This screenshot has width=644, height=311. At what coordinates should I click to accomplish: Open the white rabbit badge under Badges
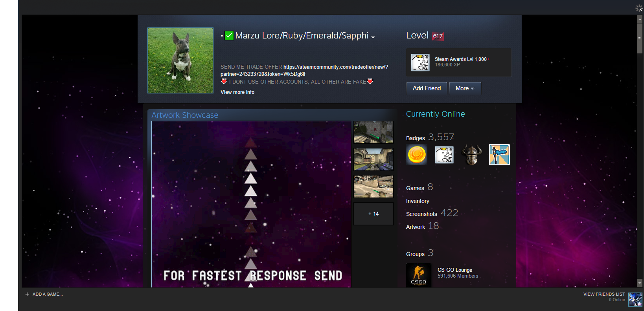(x=444, y=155)
